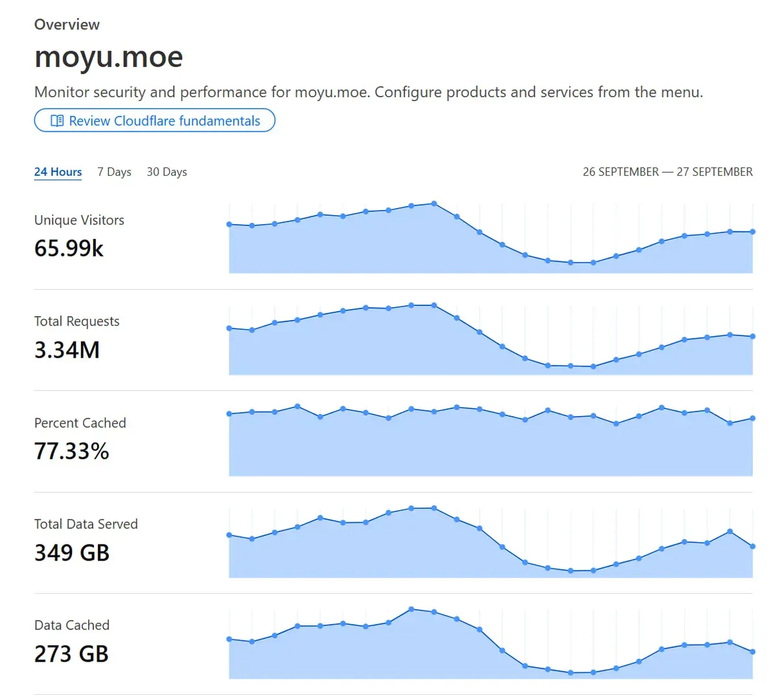Click the first data point on Total Requests chart
The image size is (781, 700).
(229, 328)
